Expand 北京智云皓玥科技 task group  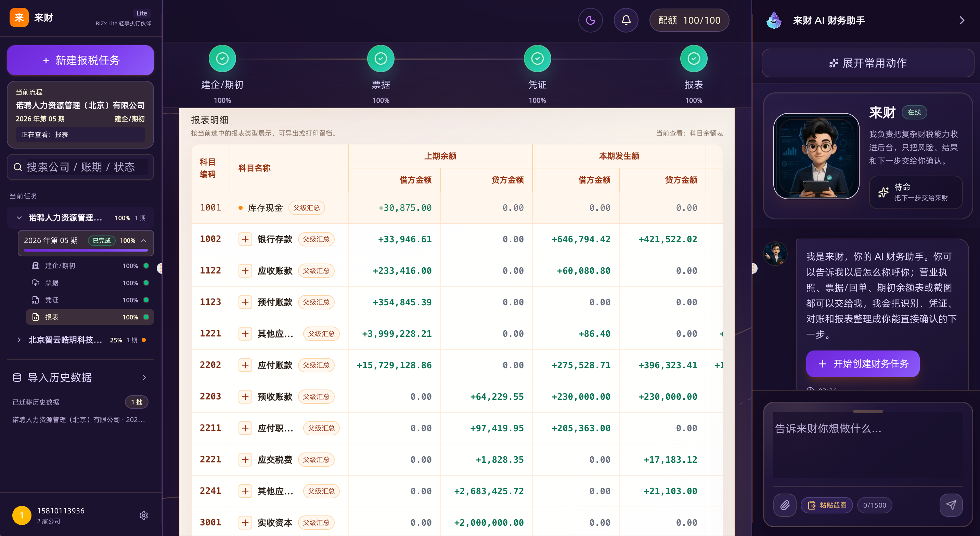tap(19, 340)
